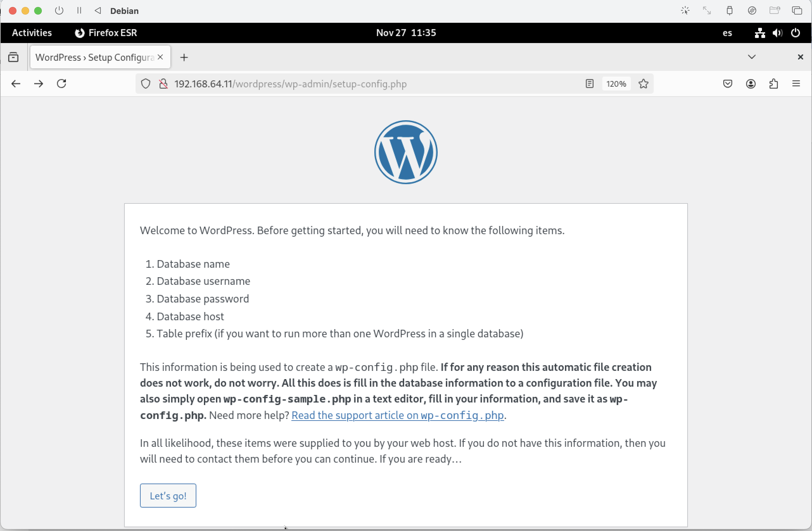Viewport: 812px width, 531px height.
Task: Click the network status icon
Action: point(760,33)
